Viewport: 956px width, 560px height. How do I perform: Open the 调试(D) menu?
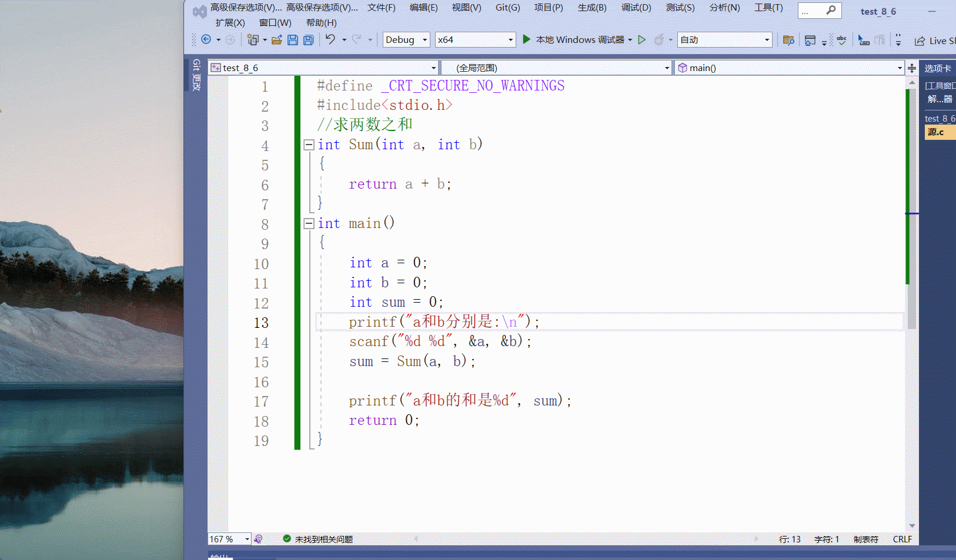click(x=636, y=8)
